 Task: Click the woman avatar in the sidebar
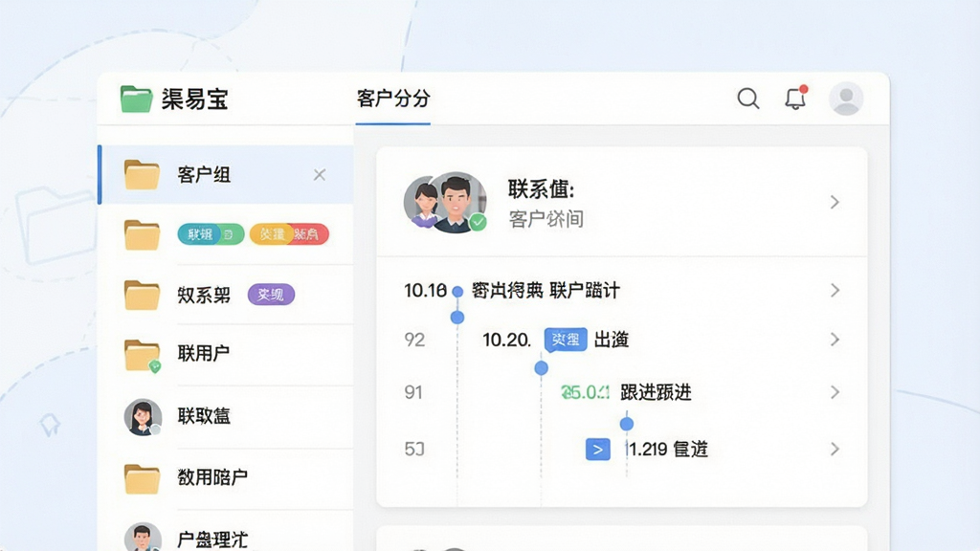(x=144, y=417)
